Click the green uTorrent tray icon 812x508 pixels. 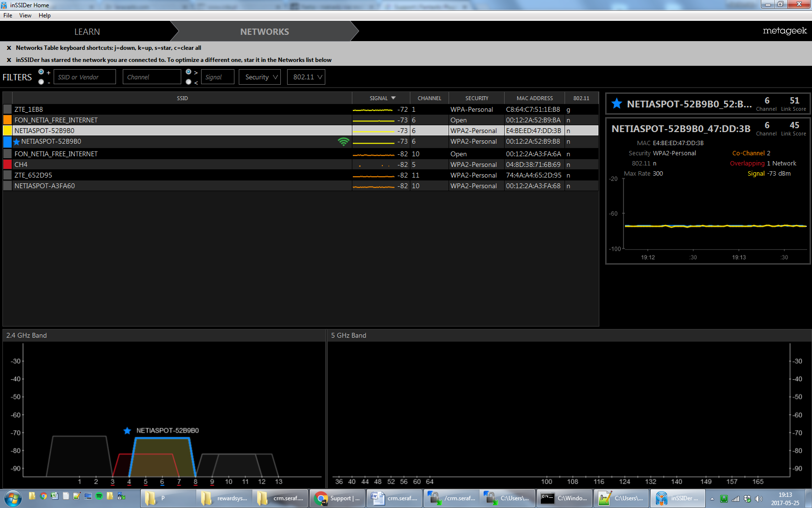pyautogui.click(x=724, y=499)
